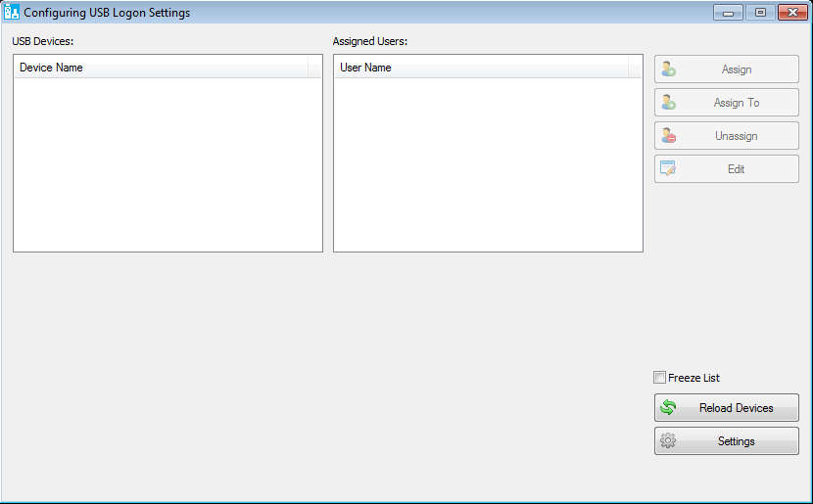This screenshot has height=504, width=813.
Task: Minimize the USB Logon Settings window
Action: (728, 13)
